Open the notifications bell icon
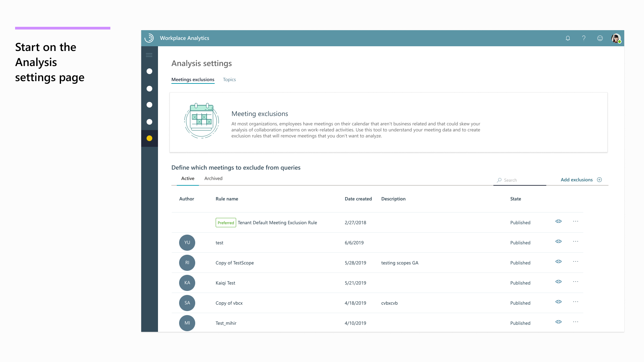Image resolution: width=644 pixels, height=362 pixels. 568,38
